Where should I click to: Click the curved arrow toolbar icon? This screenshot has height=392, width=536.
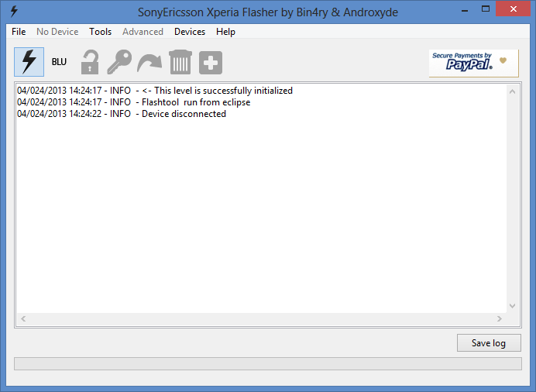(x=149, y=62)
